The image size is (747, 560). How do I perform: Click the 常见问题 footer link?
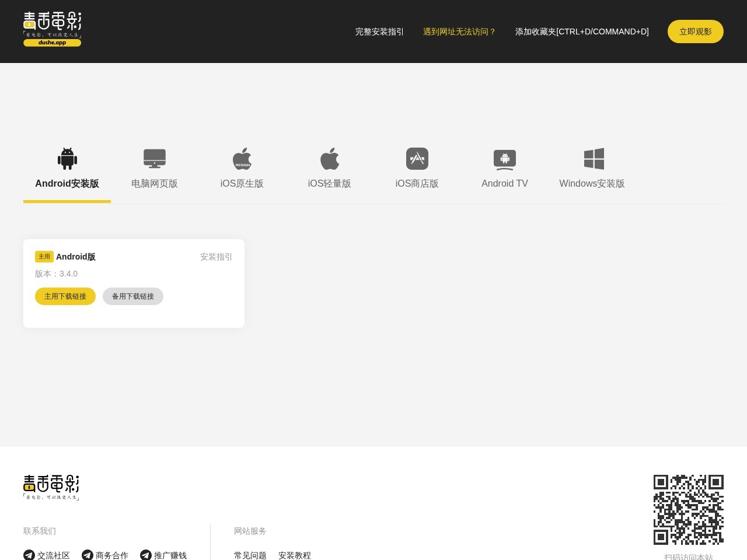click(250, 555)
